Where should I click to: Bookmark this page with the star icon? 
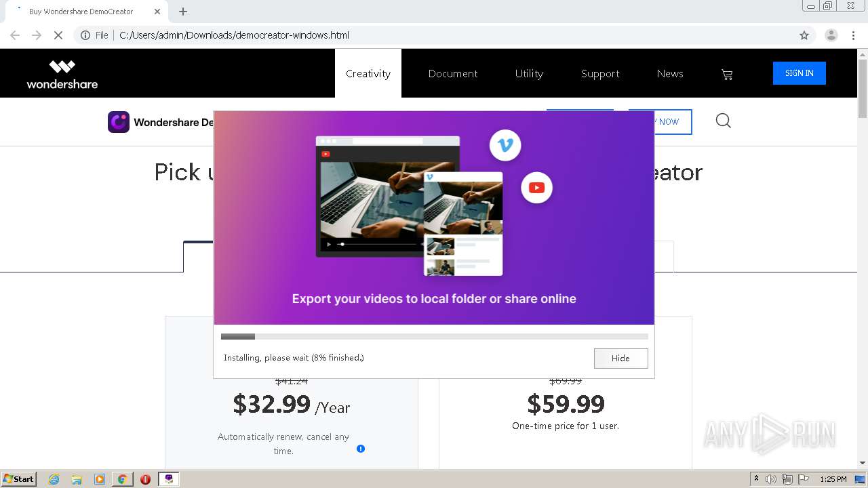[x=804, y=35]
